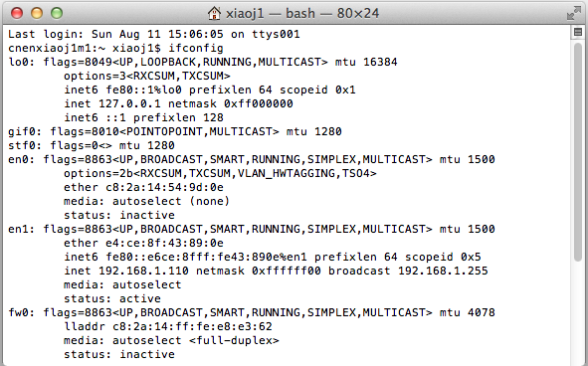Screen dimensions: 588x366
Task: Minimize the window with yellow button
Action: 37,13
